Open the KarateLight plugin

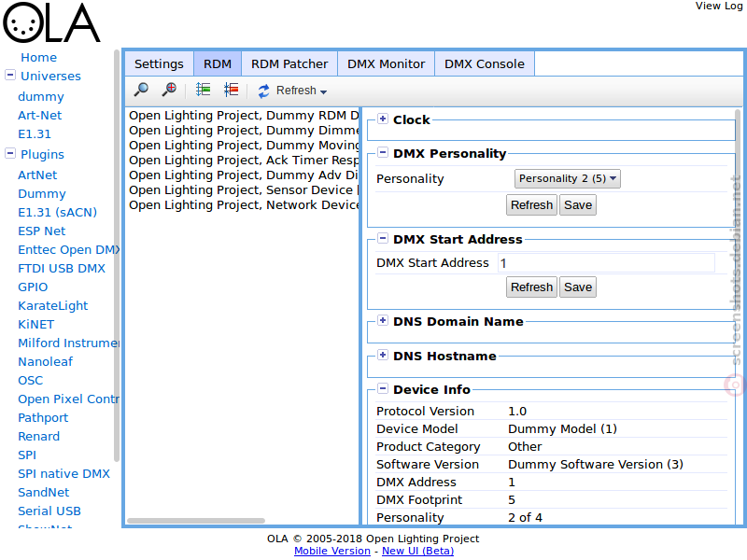pyautogui.click(x=53, y=306)
